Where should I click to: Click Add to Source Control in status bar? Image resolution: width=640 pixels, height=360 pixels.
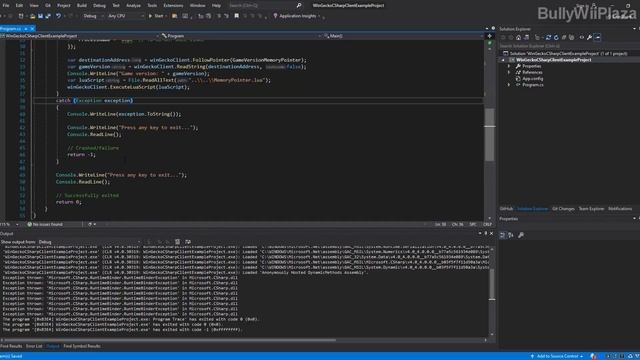click(558, 356)
